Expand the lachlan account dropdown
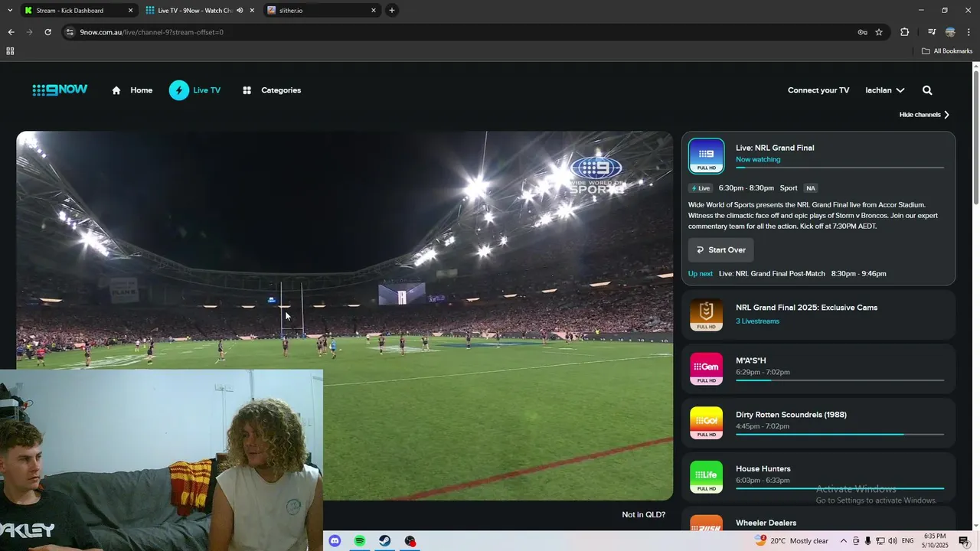The width and height of the screenshot is (980, 551). 885,90
